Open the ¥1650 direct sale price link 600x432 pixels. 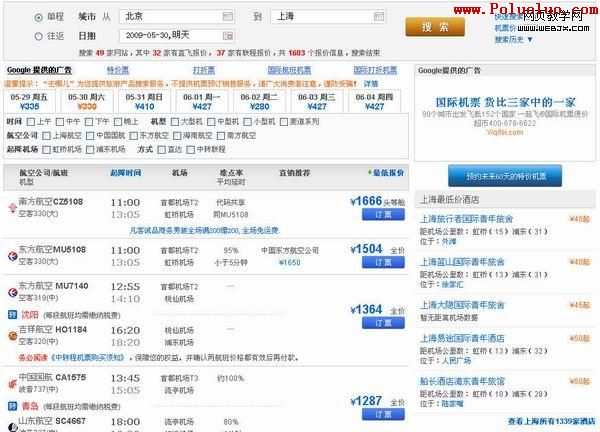[x=290, y=262]
